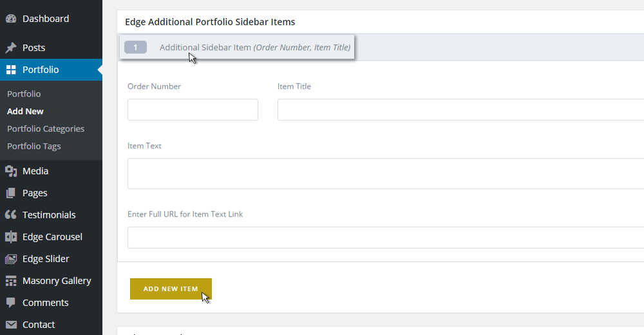Viewport: 644px width, 335px height.
Task: Click the Item Text Link URL field
Action: point(385,238)
